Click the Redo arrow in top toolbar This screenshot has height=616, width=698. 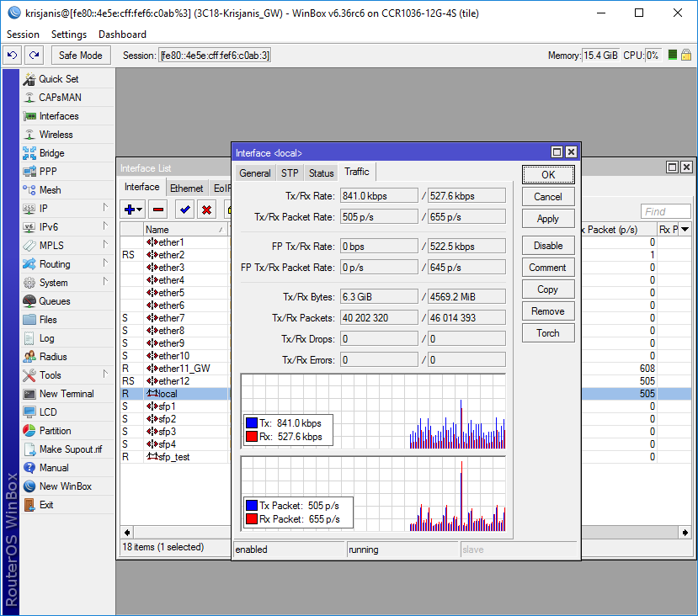coord(34,56)
